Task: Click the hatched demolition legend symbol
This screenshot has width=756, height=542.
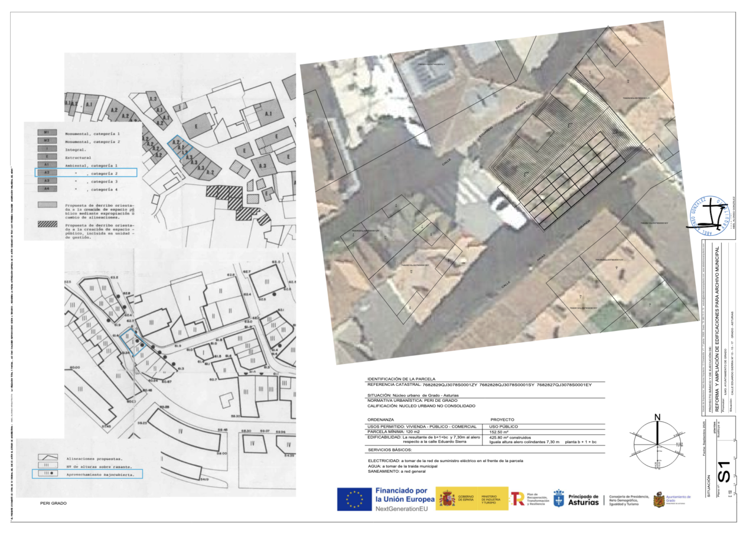Action: tap(46, 225)
